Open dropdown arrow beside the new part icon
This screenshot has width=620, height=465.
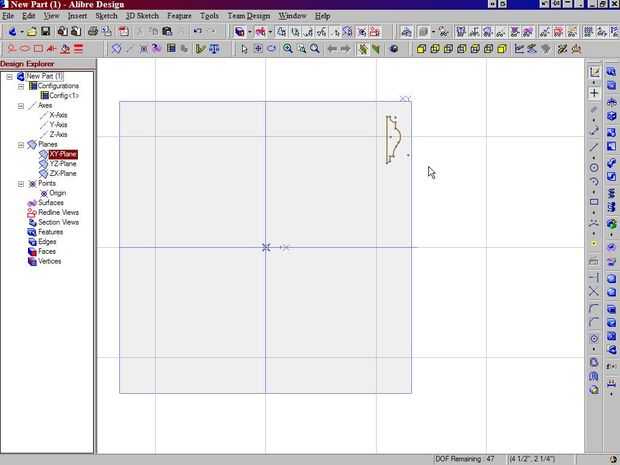click(x=22, y=32)
